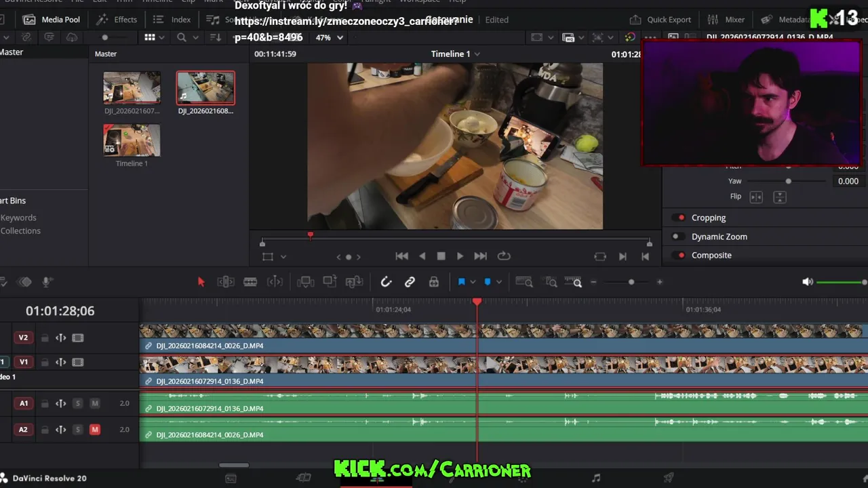
Task: Click the horizontal Flip button
Action: [756, 197]
